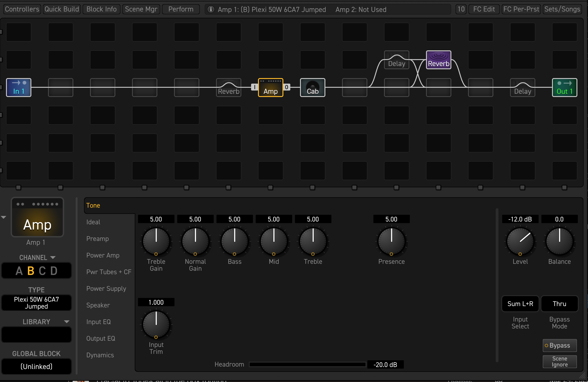
Task: Click the Presence knob
Action: pyautogui.click(x=391, y=242)
